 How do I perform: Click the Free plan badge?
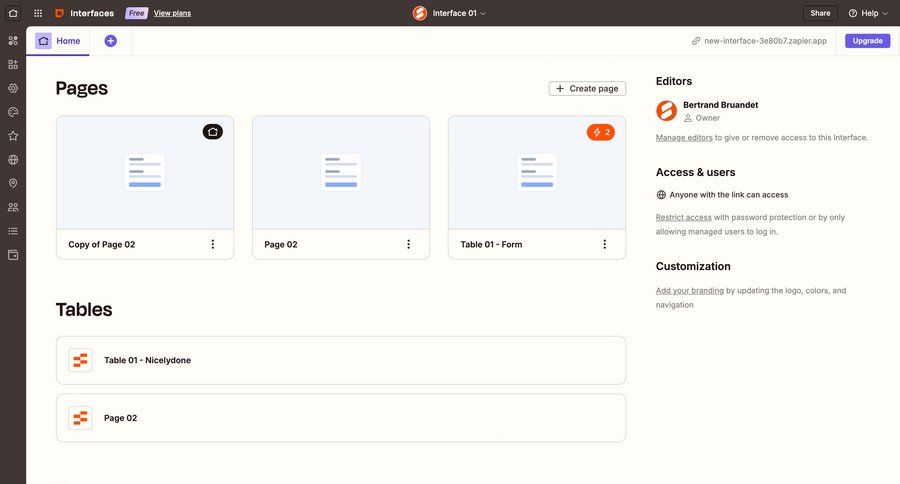tap(137, 13)
